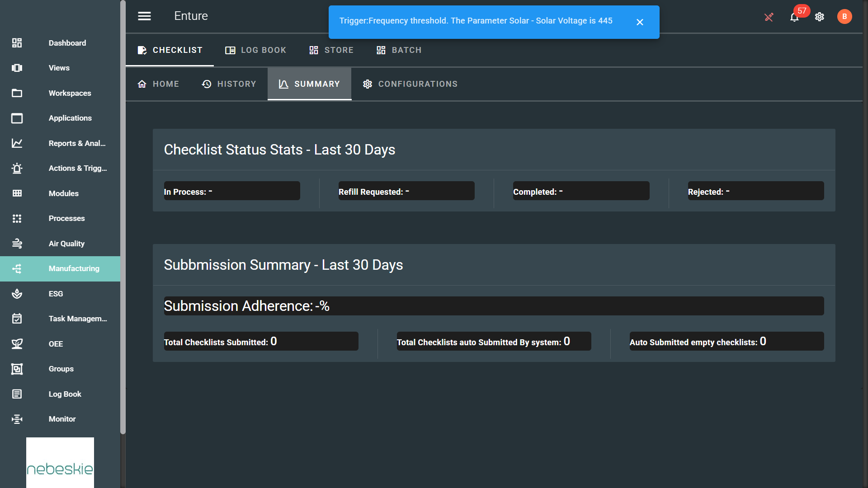868x488 pixels.
Task: Open OEE from the sidebar
Action: point(56,344)
